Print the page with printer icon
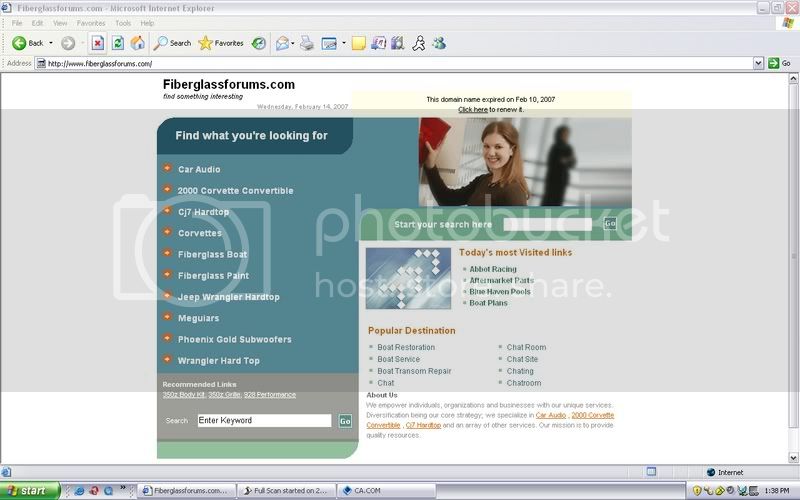 point(307,43)
